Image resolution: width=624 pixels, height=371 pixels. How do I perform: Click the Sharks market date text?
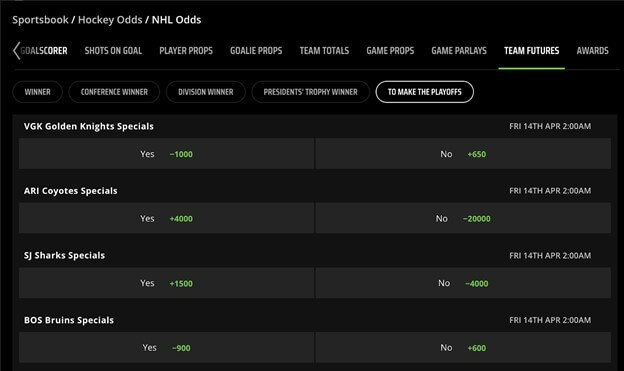coord(550,255)
